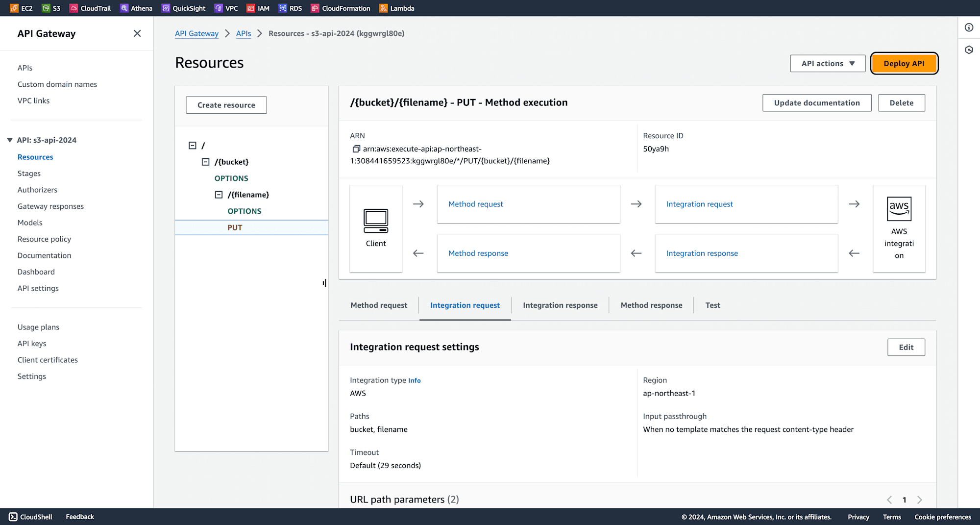The height and width of the screenshot is (525, 980).
Task: Open Models in the sidebar
Action: point(30,223)
